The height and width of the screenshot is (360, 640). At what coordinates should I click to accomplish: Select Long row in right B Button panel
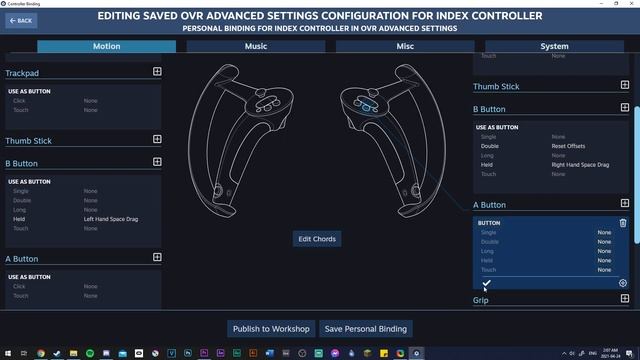[x=551, y=156]
